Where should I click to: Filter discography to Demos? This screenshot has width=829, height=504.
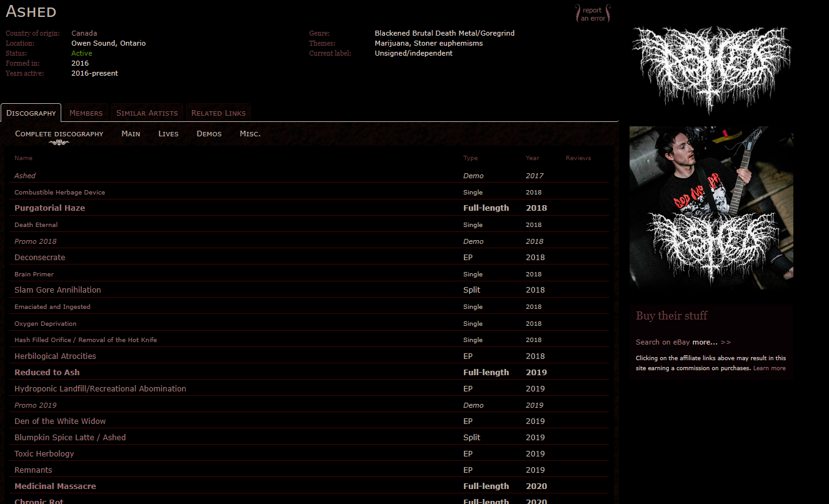point(209,134)
